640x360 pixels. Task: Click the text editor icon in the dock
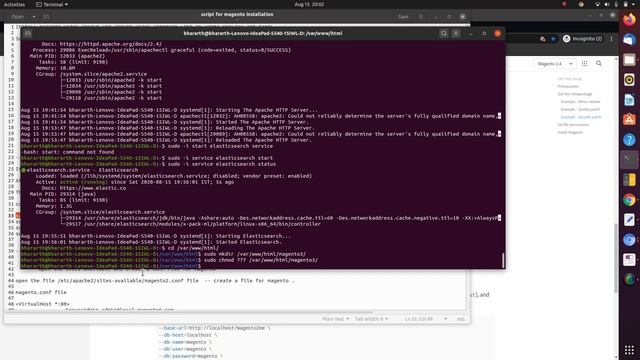point(629,220)
